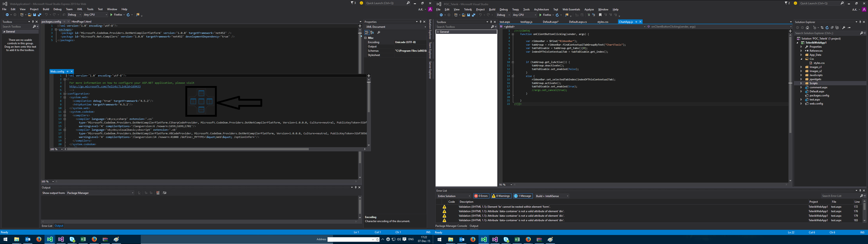Expand the Images_x1 folder node
The height and width of the screenshot is (244, 868).
coord(801,67)
